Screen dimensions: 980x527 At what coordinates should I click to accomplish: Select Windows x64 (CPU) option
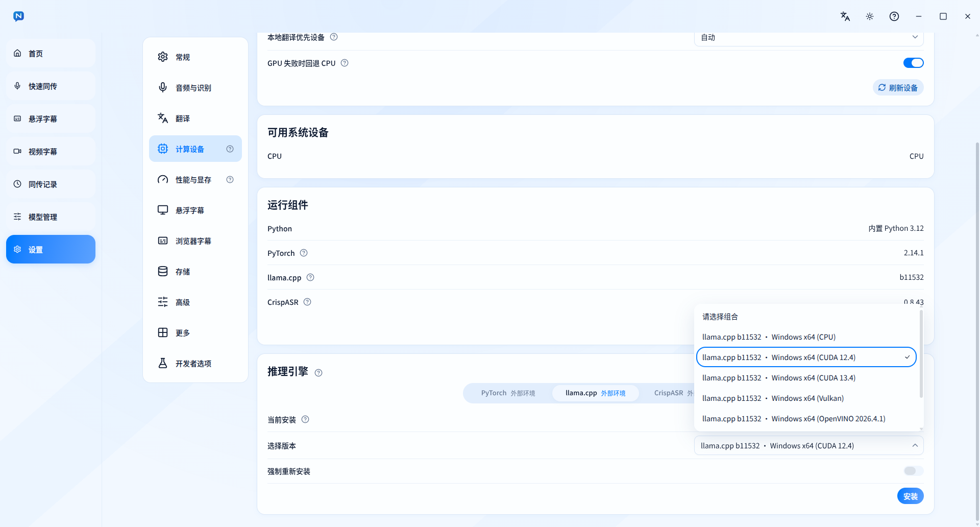click(x=806, y=337)
